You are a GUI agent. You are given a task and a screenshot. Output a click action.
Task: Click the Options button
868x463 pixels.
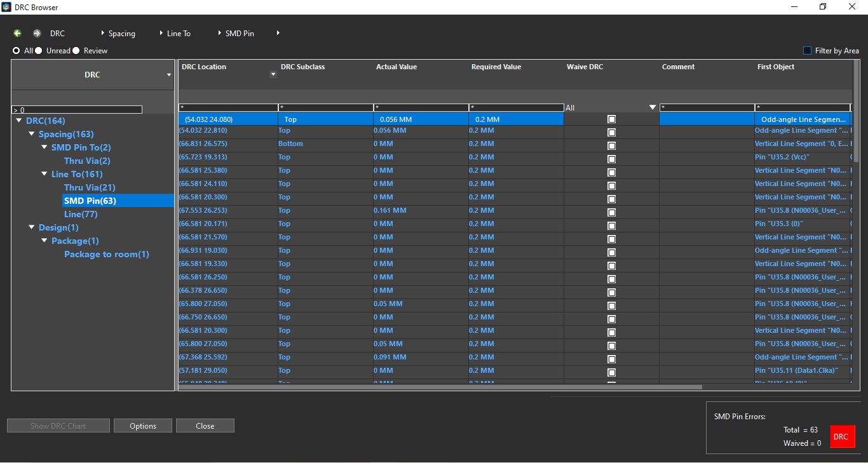(x=143, y=426)
